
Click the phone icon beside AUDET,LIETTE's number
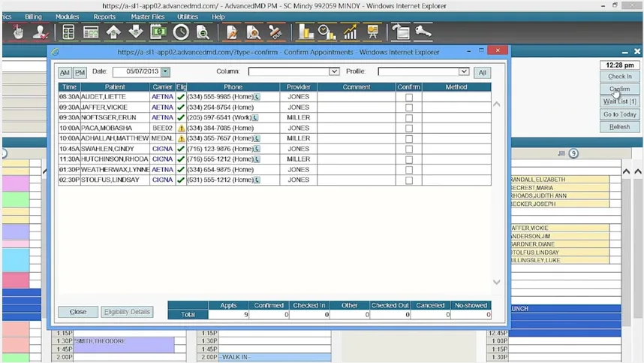[257, 97]
